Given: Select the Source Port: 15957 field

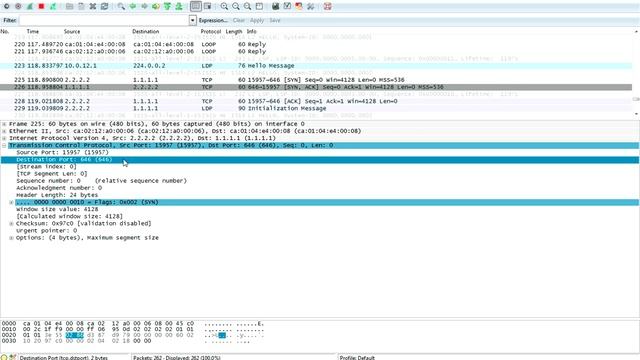Looking at the screenshot, I should [x=62, y=152].
